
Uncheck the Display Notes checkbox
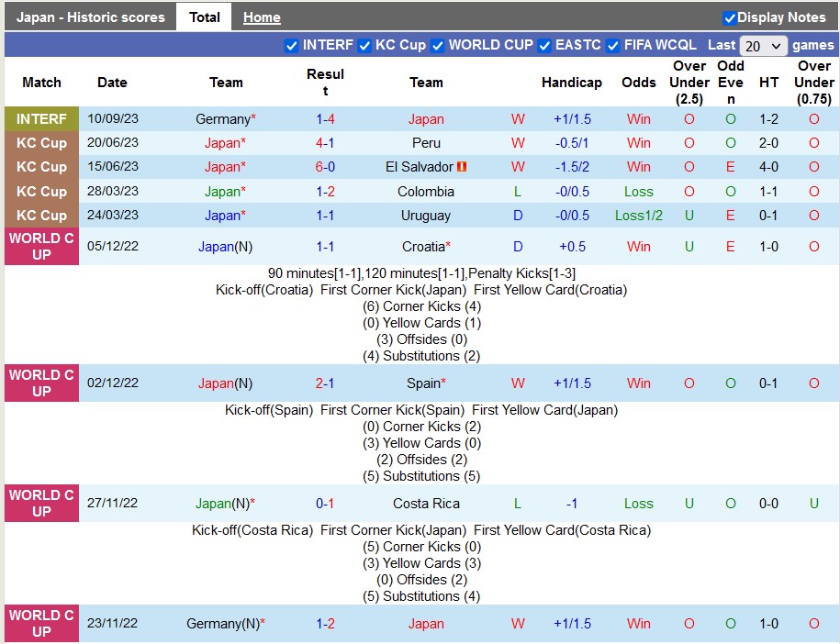pyautogui.click(x=730, y=17)
